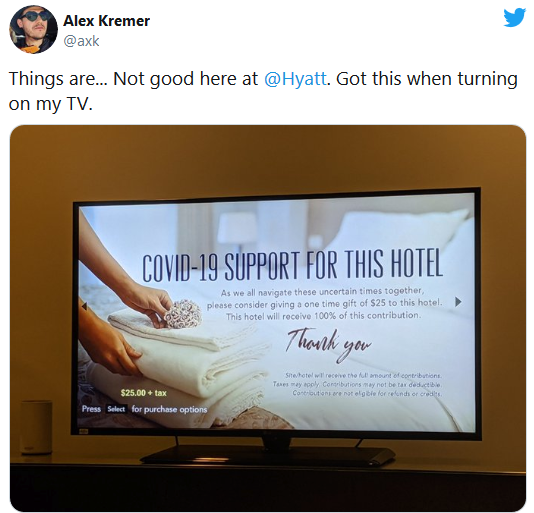Open the @Hyatt mention link
Screen dimensions: 534x513
click(x=295, y=79)
